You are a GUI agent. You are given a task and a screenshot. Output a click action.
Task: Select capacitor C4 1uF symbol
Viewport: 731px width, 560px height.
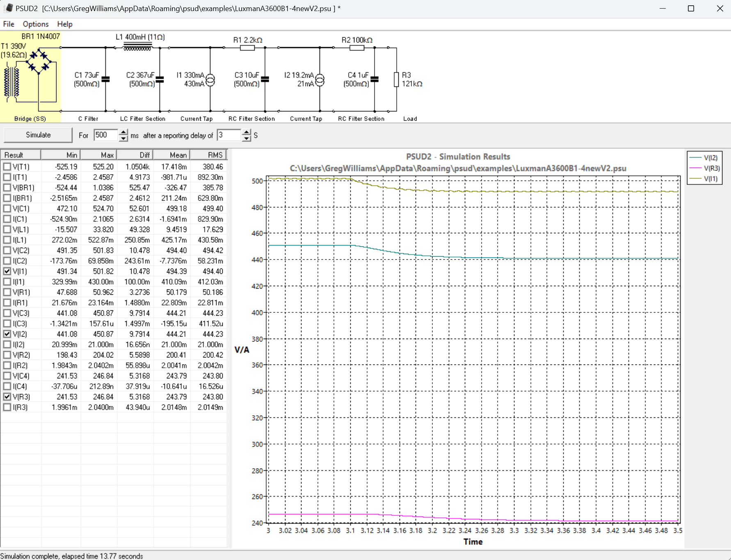(x=375, y=79)
